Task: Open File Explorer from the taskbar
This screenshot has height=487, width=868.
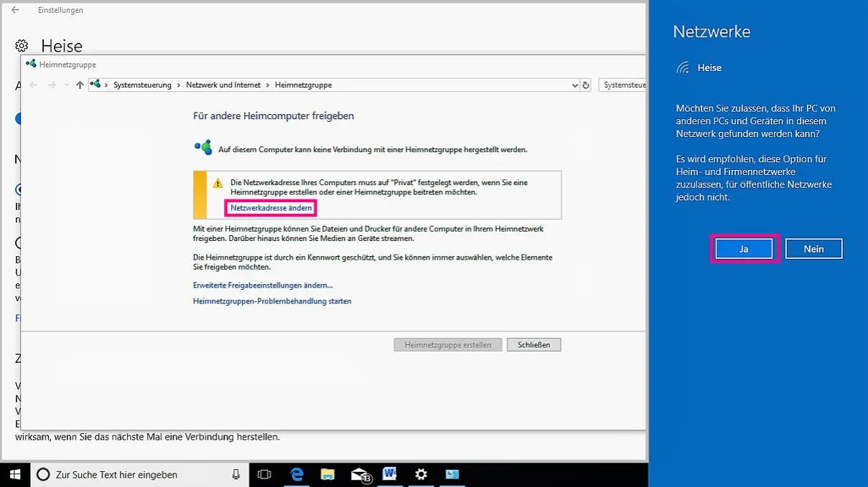Action: click(x=327, y=474)
